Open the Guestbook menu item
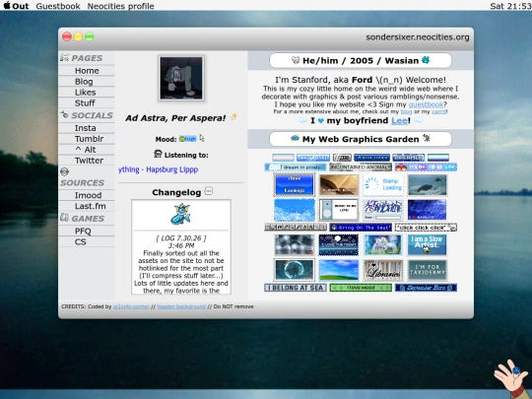532x399 pixels. (x=58, y=6)
